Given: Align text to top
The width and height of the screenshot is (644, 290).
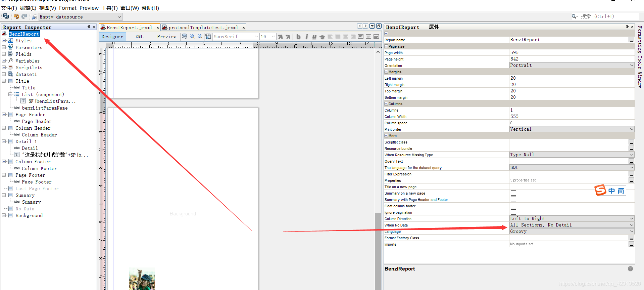Looking at the screenshot, I should (x=361, y=37).
